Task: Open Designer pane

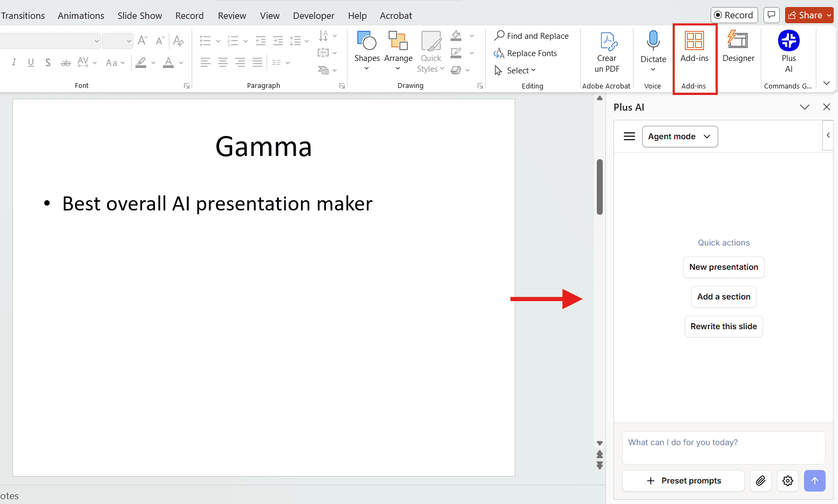Action: [738, 47]
